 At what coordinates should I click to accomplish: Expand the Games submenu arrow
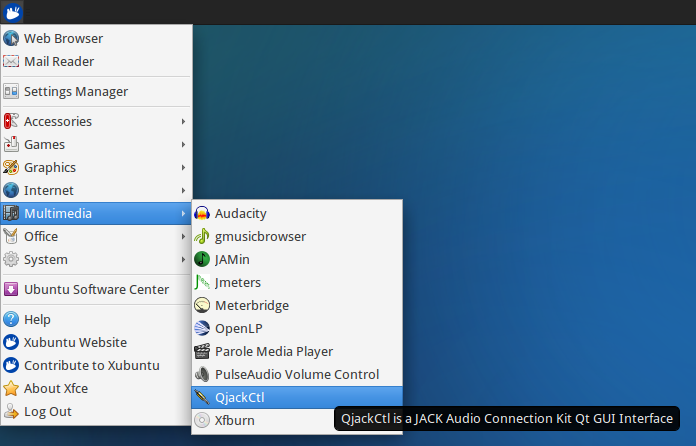[183, 145]
